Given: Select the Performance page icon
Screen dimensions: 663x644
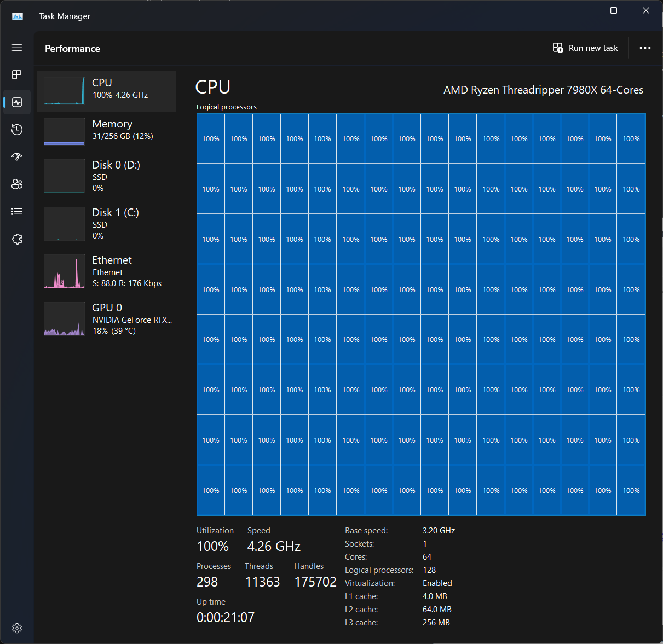Looking at the screenshot, I should 17,102.
